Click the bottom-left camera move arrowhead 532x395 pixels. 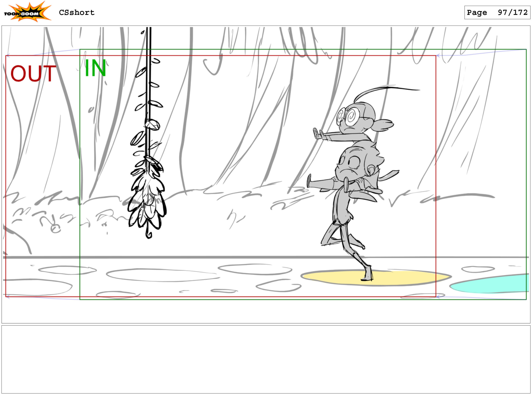[8, 297]
